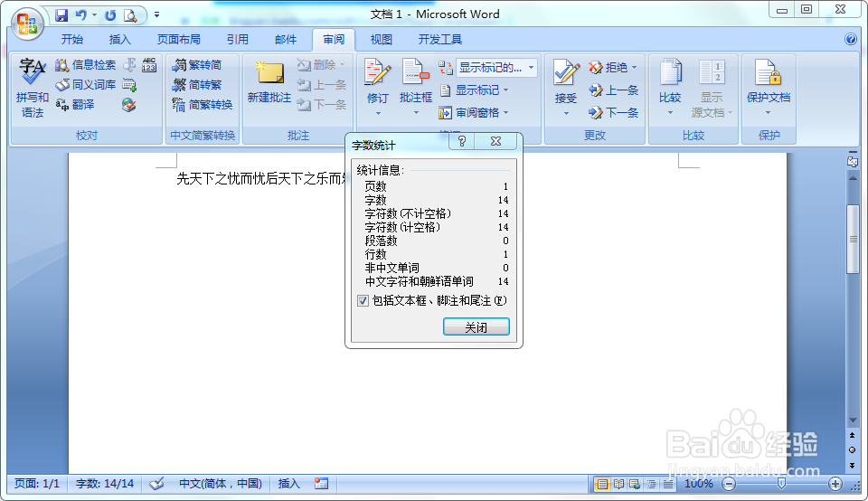
Task: Undo last action in quick access toolbar
Action: coord(81,15)
